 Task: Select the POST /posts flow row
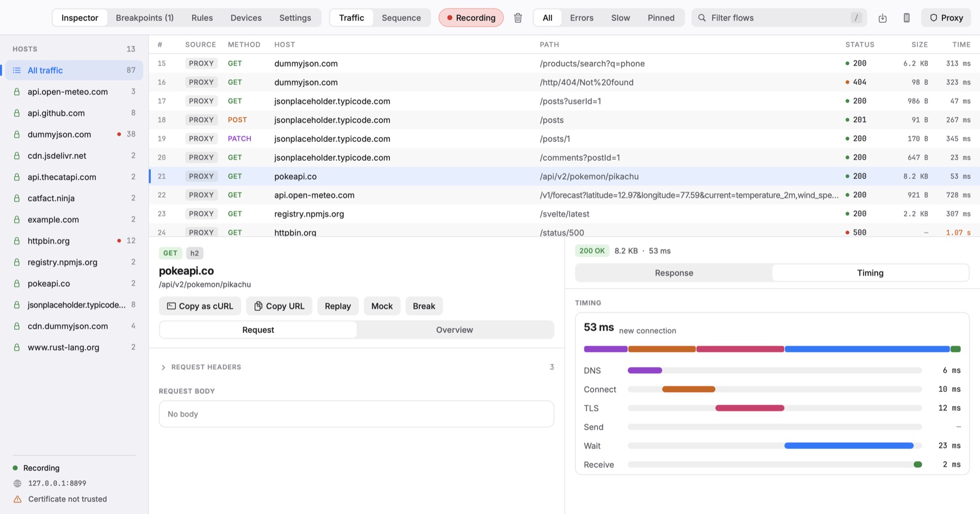(x=564, y=120)
